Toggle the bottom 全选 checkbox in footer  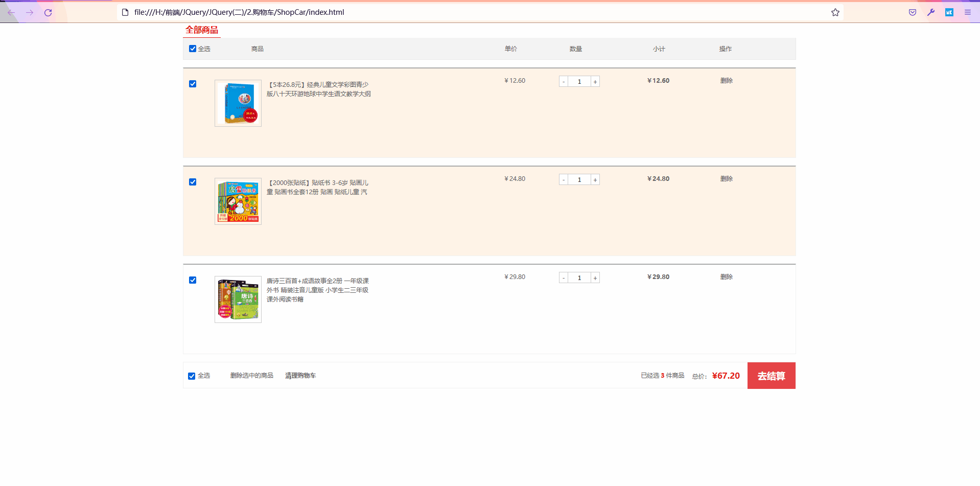(x=192, y=376)
